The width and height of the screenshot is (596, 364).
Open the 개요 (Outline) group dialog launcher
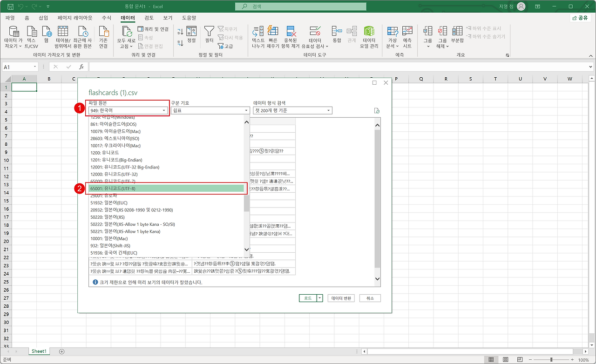(508, 55)
